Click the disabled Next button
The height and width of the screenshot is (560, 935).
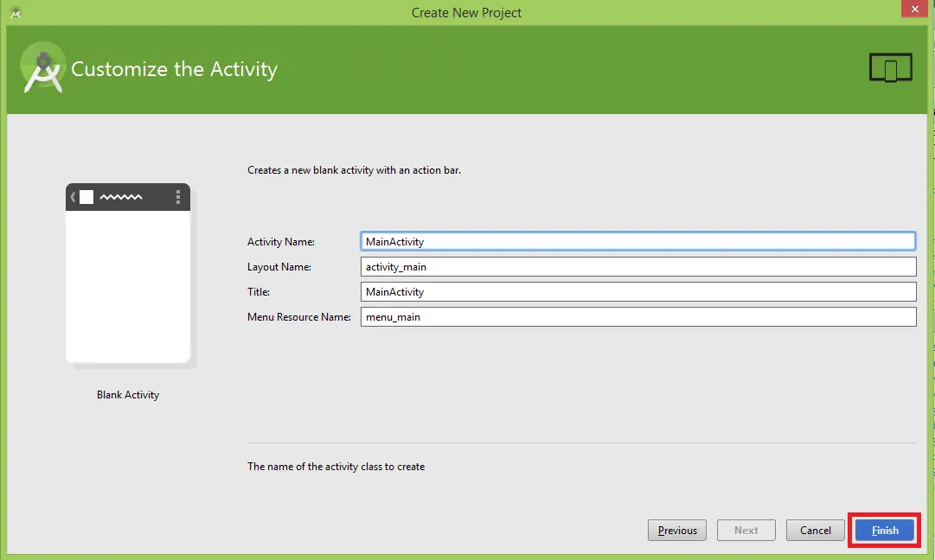tap(746, 530)
